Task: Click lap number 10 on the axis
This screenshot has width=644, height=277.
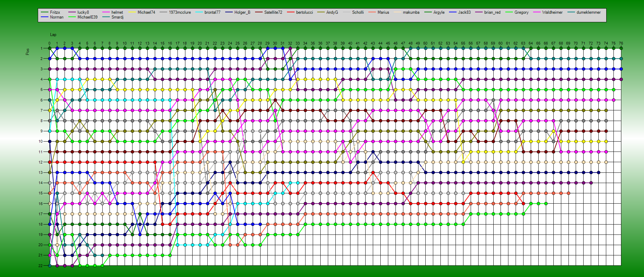Action: pyautogui.click(x=125, y=44)
